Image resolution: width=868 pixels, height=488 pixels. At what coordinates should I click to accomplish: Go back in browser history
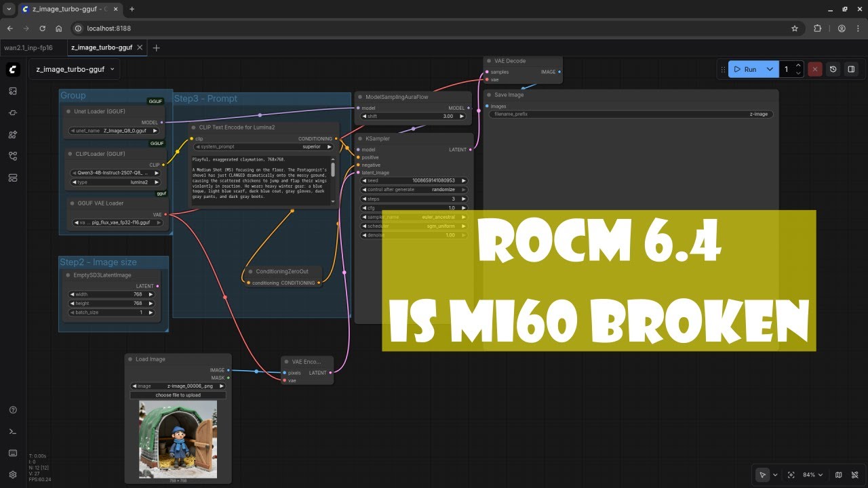(x=10, y=28)
